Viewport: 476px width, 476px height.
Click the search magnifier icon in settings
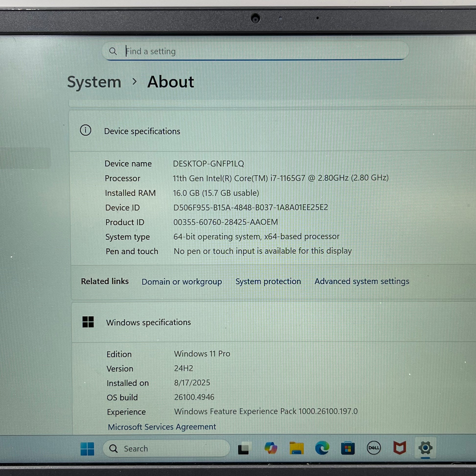[x=113, y=51]
